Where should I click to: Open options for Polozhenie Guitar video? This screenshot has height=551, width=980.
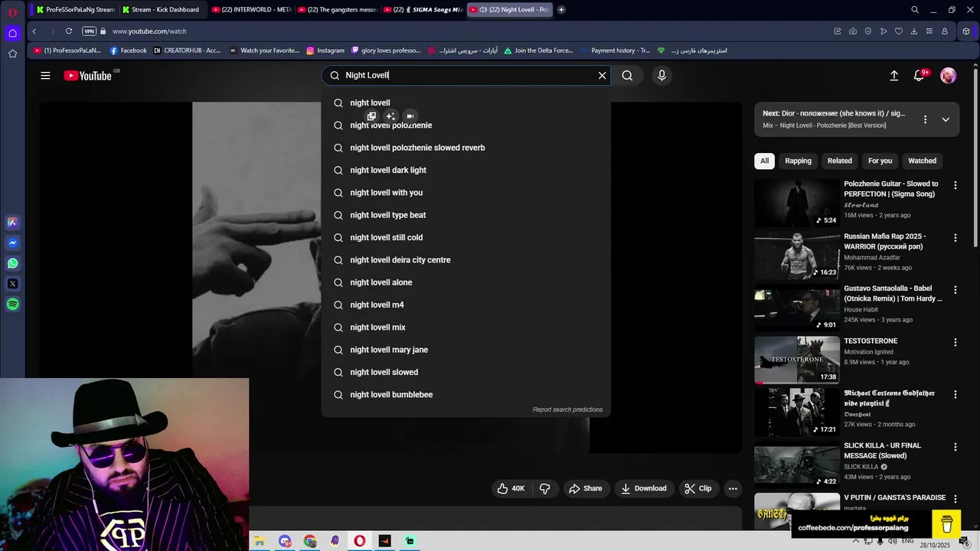pyautogui.click(x=955, y=185)
